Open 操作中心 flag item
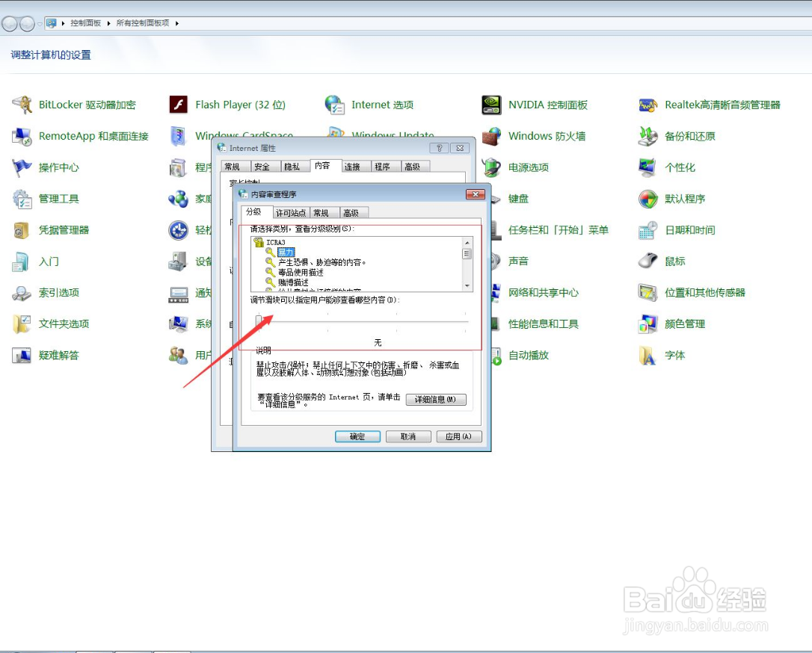The width and height of the screenshot is (812, 653). coord(46,167)
